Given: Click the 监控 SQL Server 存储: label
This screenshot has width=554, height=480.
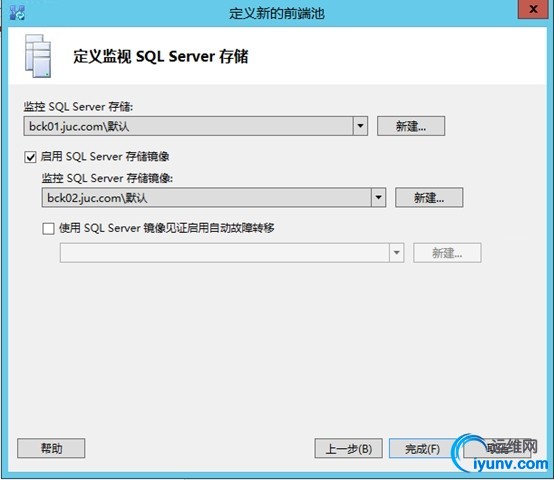Looking at the screenshot, I should (x=78, y=107).
